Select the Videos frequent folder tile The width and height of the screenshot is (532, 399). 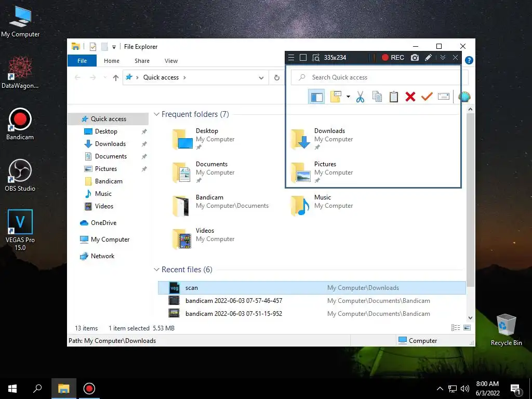click(204, 238)
